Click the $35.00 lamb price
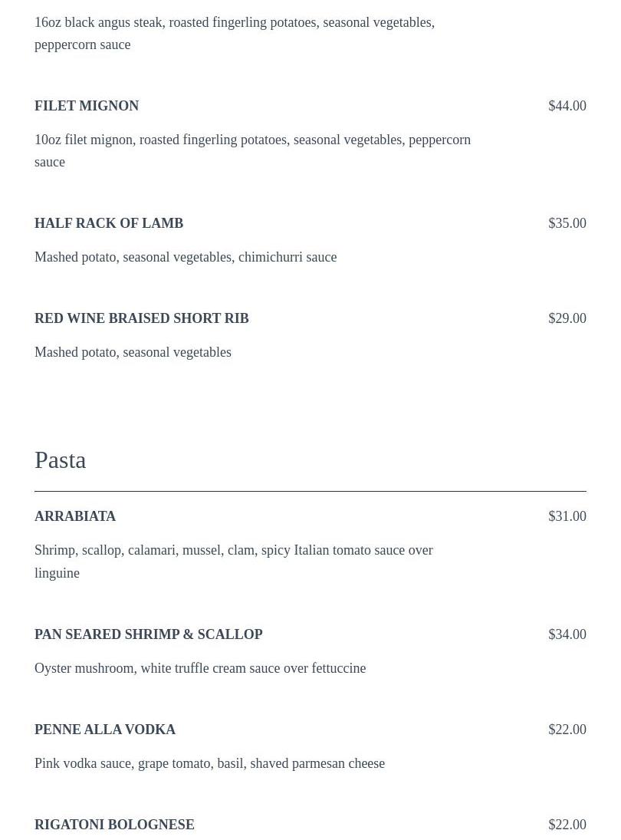 point(567,223)
